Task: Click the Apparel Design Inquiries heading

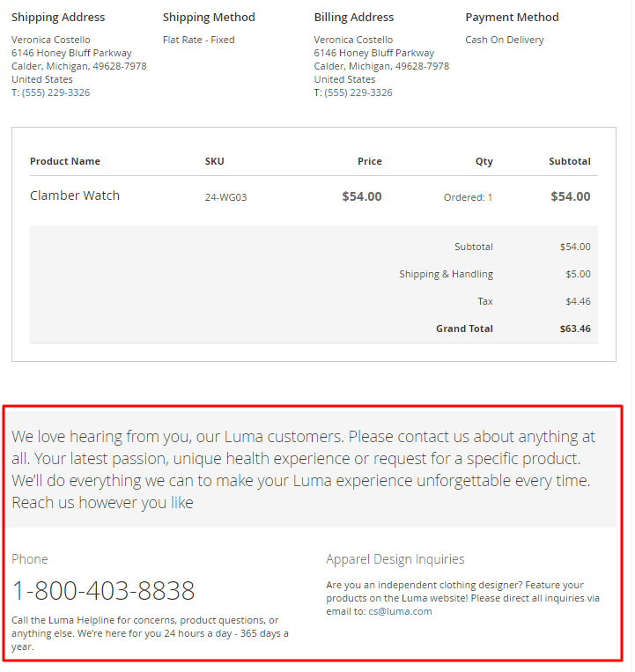Action: [x=395, y=559]
